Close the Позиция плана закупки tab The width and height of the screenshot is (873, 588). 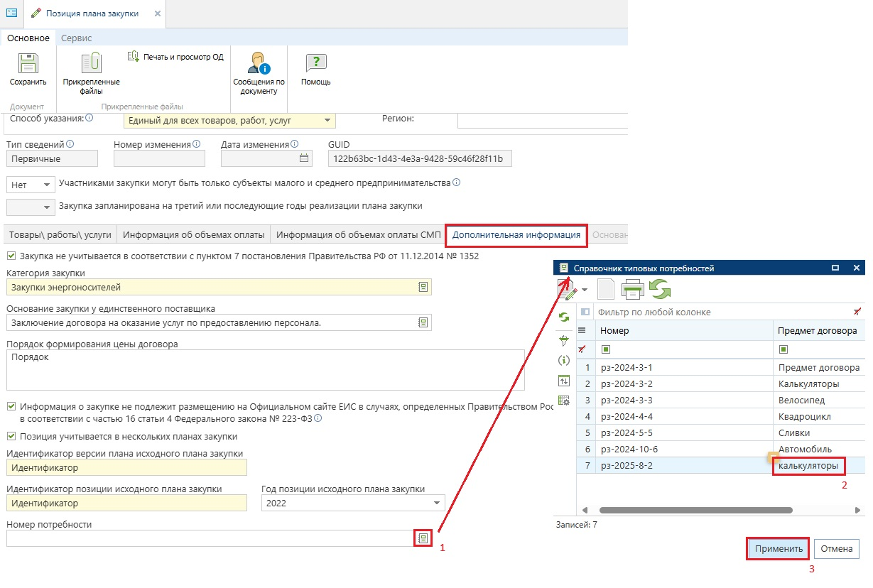[157, 13]
